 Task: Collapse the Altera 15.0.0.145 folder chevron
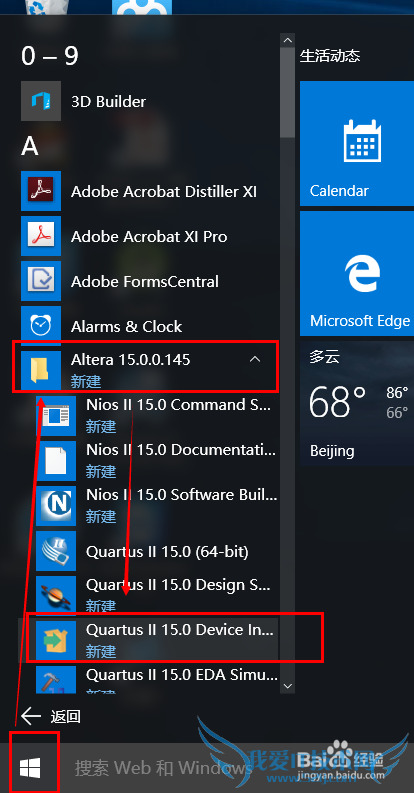pos(256,359)
